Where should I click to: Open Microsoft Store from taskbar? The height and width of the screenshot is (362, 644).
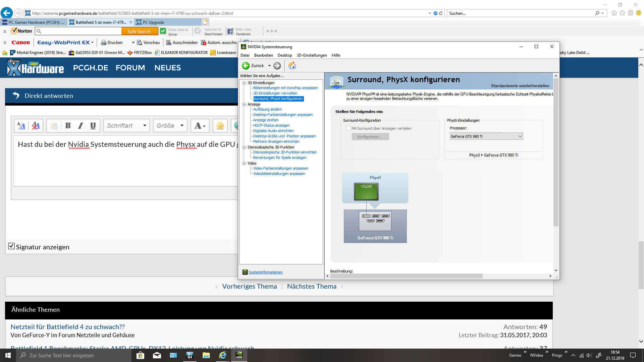[x=140, y=355]
